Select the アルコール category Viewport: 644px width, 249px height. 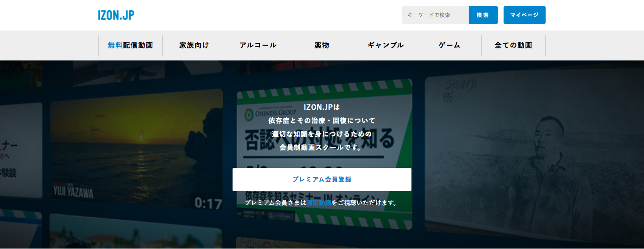pos(258,45)
